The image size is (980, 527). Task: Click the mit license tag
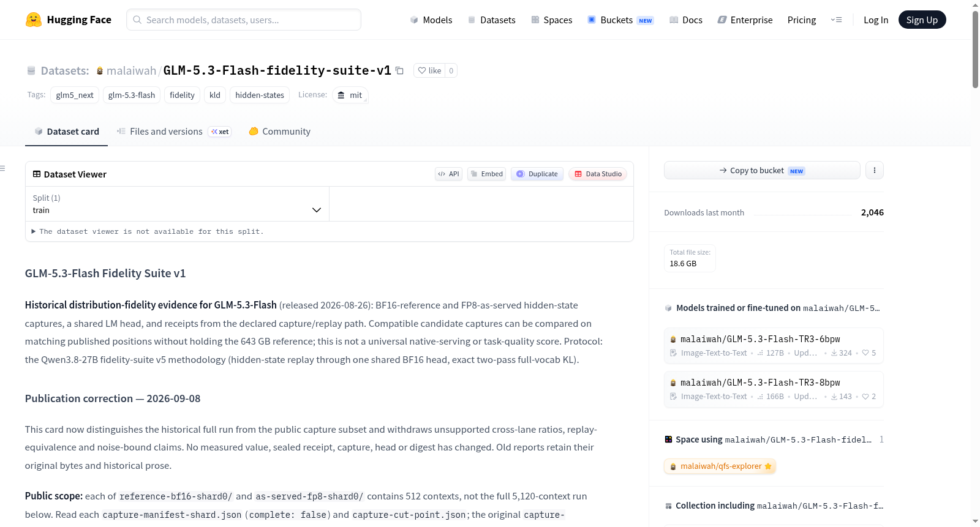click(x=350, y=95)
